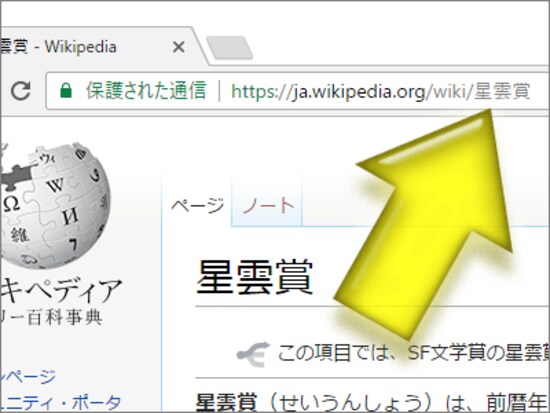Click the bold 星雲賞 in the first paragraph
550x413 pixels.
[227, 402]
